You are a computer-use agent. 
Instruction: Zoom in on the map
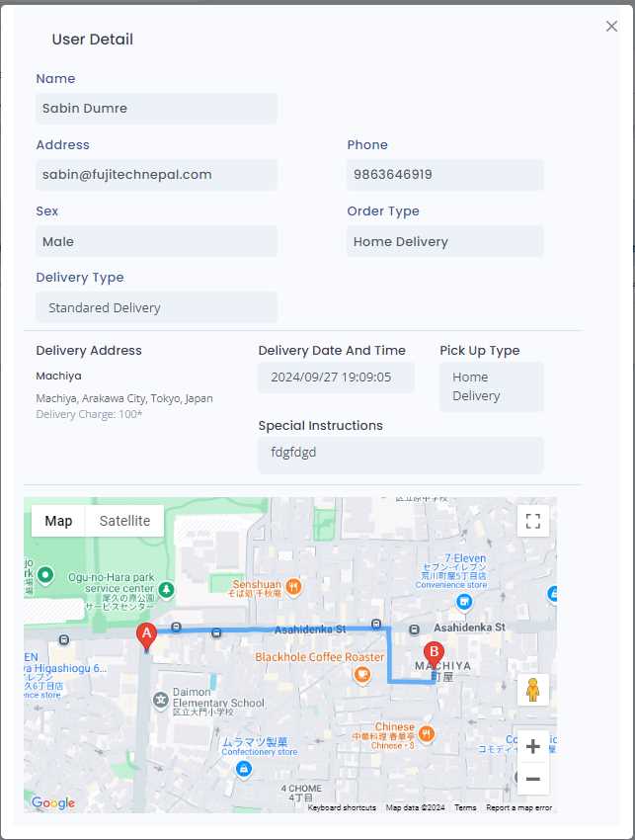click(x=533, y=747)
